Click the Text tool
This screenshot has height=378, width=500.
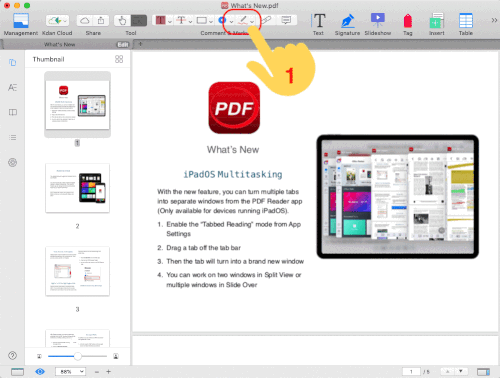(319, 21)
